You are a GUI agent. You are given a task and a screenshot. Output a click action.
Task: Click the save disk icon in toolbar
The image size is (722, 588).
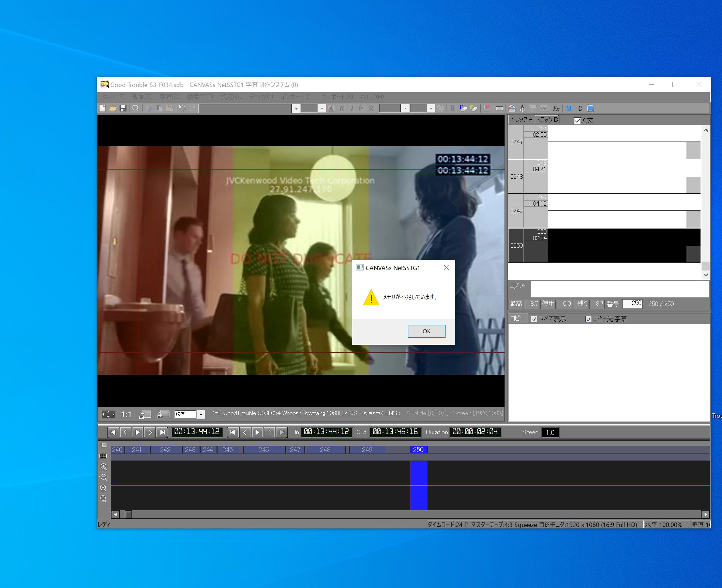123,108
